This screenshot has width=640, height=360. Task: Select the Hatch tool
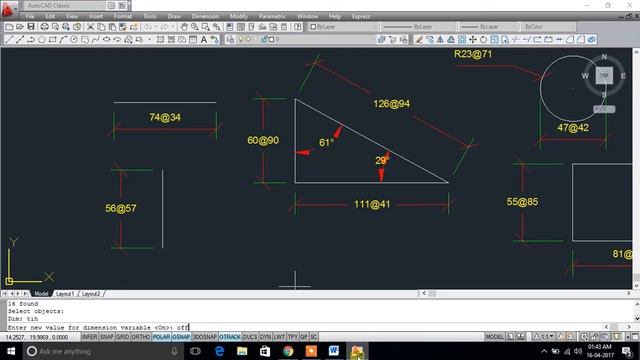160,40
